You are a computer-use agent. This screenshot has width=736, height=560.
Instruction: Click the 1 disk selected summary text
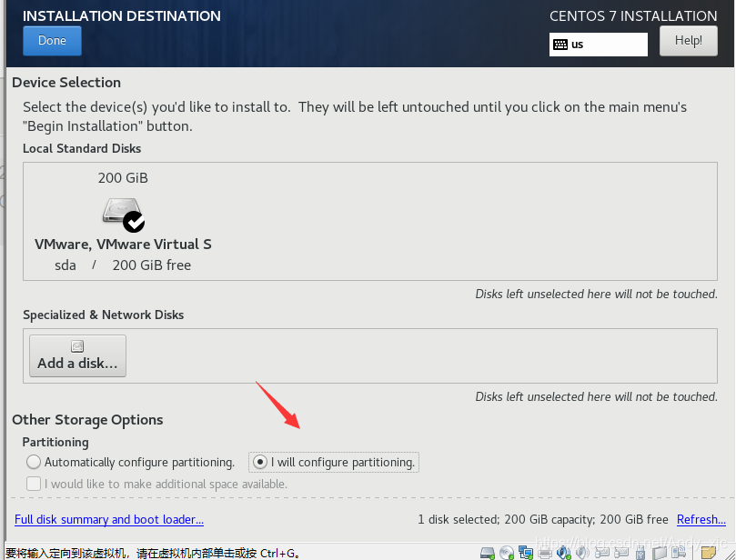[542, 519]
